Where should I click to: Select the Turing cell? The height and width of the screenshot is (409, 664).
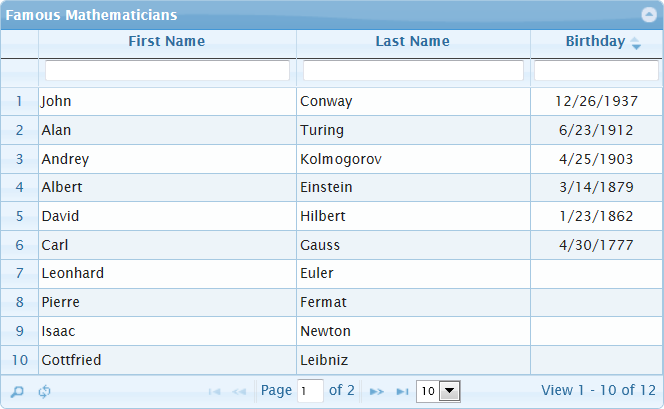pyautogui.click(x=413, y=130)
